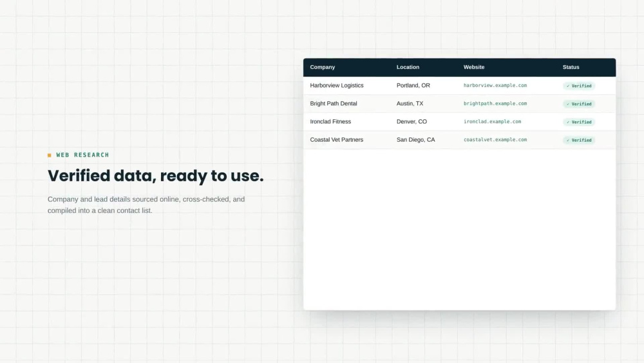Viewport: 644px width, 363px height.
Task: Open the brightpath.example.com link
Action: 495,104
